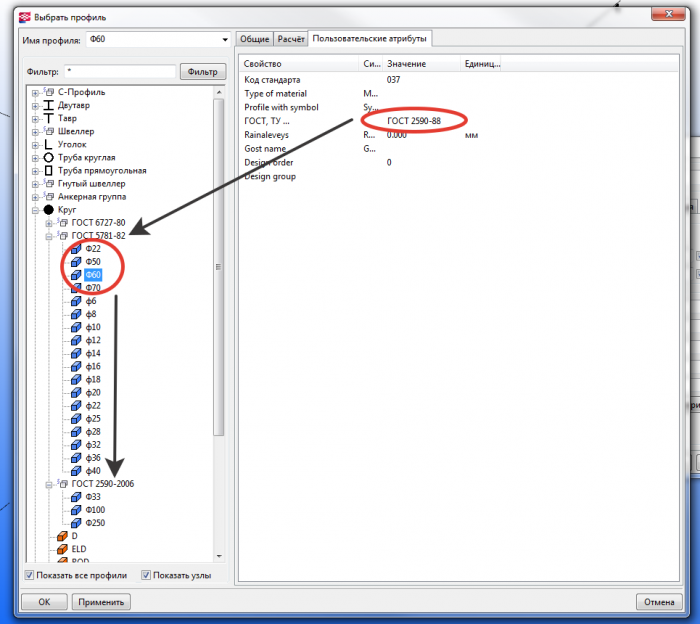Expand the Швеллер tree node
This screenshot has height=624, width=700.
click(x=35, y=132)
